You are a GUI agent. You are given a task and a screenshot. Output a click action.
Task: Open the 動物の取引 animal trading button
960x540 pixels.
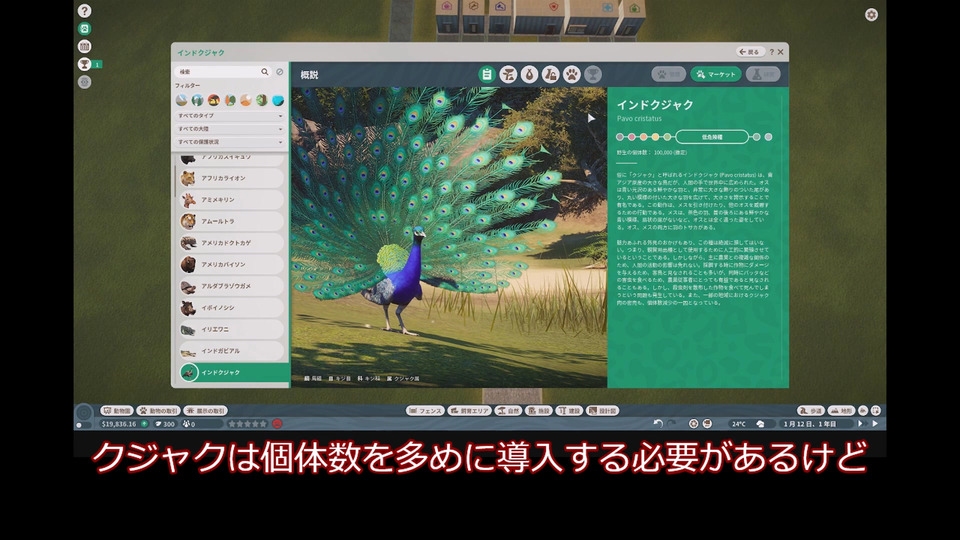pyautogui.click(x=159, y=411)
